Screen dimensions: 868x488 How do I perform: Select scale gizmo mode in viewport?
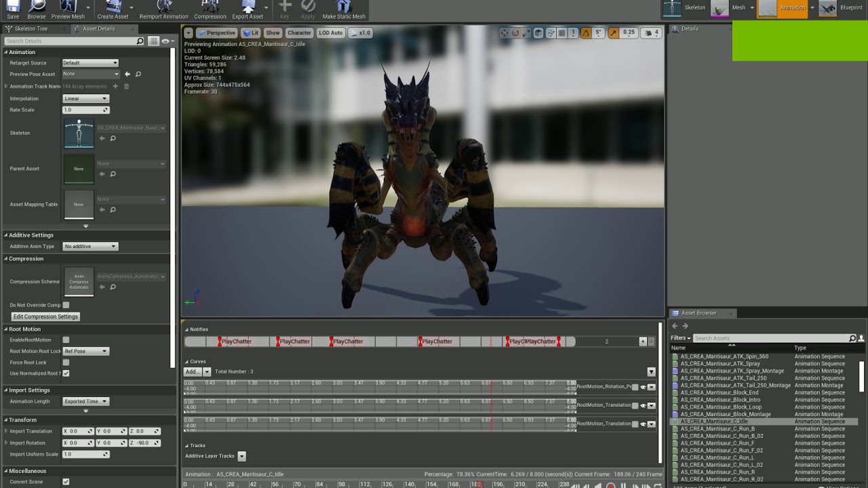[526, 33]
